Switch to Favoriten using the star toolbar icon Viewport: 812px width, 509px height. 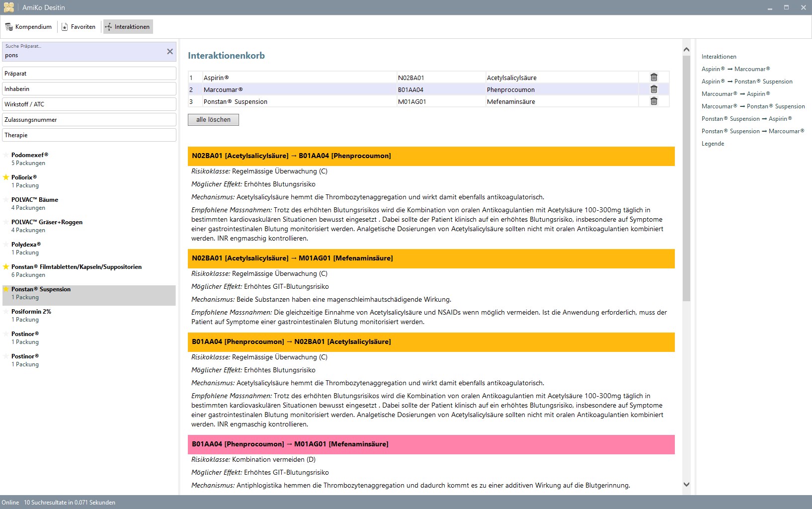coord(65,27)
